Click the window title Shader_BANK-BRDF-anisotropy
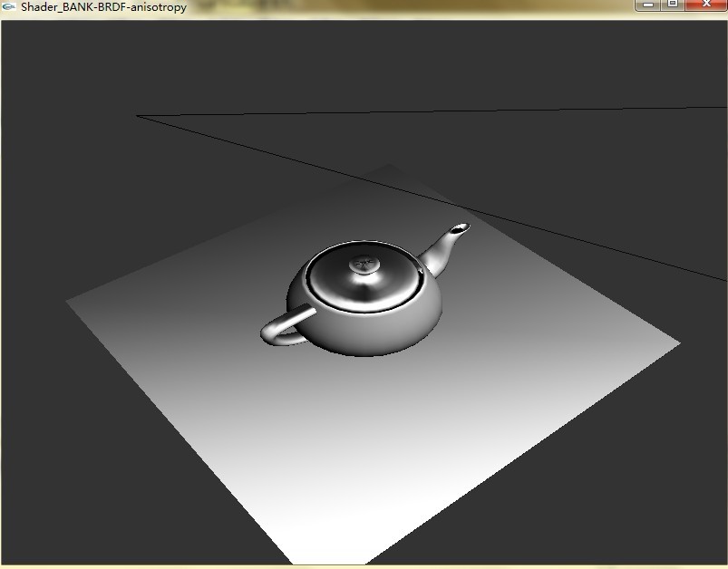 [x=104, y=7]
